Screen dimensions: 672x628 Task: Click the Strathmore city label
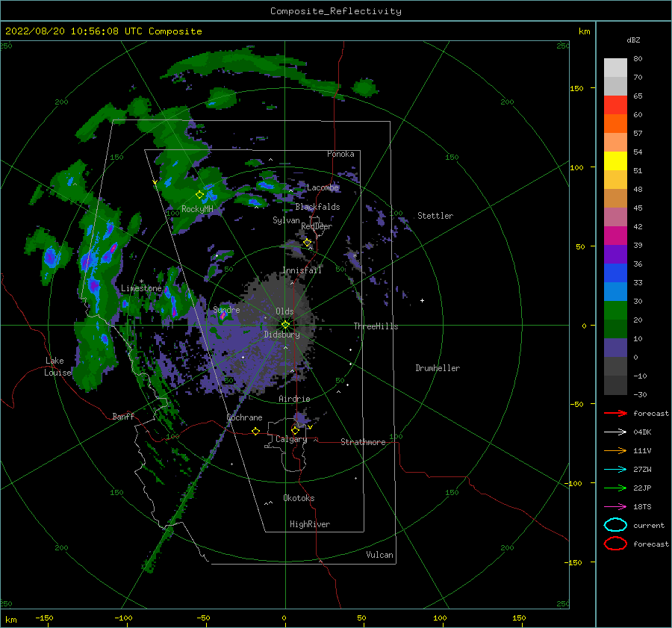point(363,442)
